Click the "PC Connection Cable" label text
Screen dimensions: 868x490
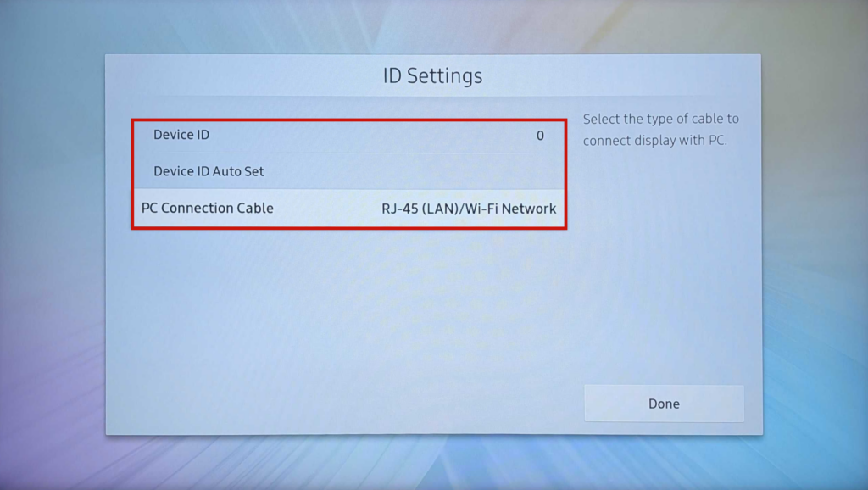click(x=207, y=209)
